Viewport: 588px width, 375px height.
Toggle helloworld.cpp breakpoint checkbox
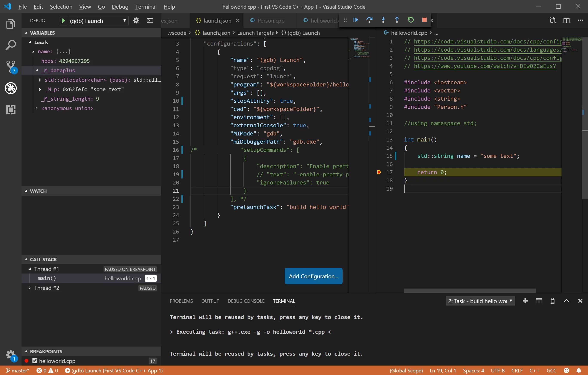pyautogui.click(x=35, y=361)
